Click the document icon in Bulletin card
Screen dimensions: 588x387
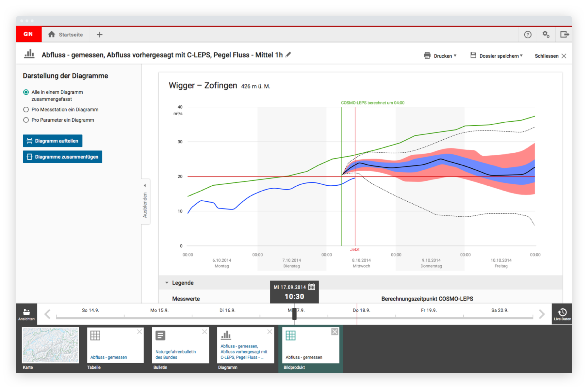click(x=160, y=335)
